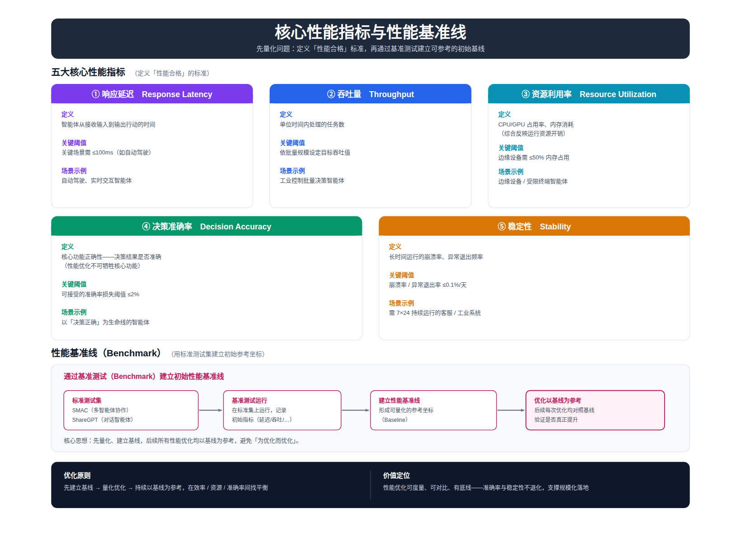741x560 pixels.
Task: Click the 可接受的准确率损失阈值 ≤2% line
Action: 100,294
